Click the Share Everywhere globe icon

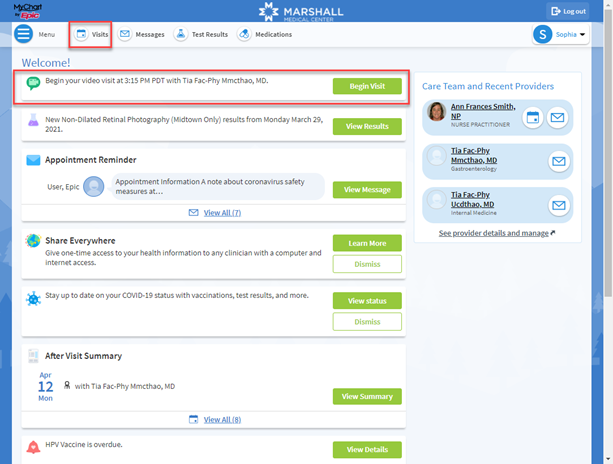33,240
